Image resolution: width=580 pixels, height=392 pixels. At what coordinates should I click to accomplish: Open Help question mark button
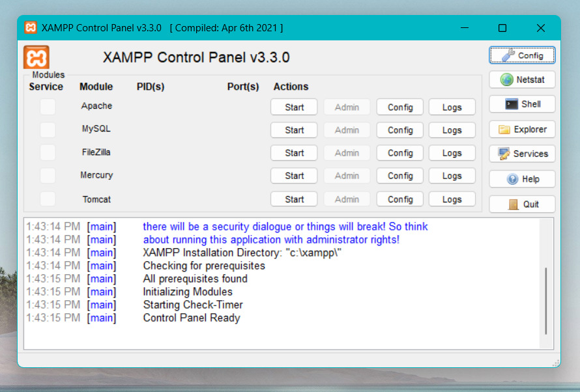[x=522, y=179]
